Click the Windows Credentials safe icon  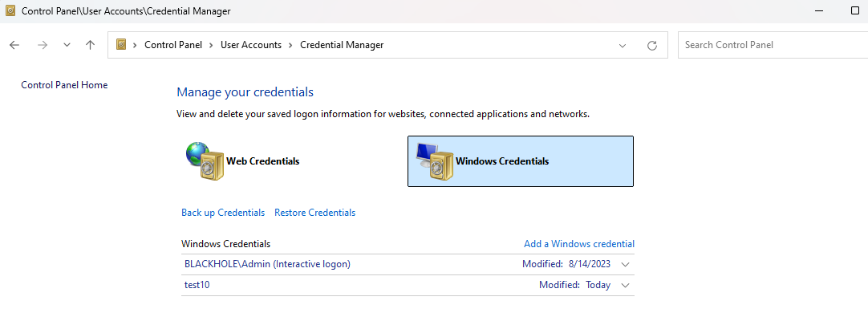tap(434, 161)
